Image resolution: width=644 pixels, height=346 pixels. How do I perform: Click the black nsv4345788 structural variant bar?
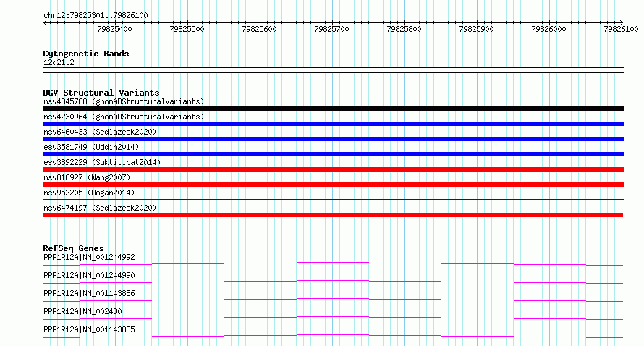[333, 109]
